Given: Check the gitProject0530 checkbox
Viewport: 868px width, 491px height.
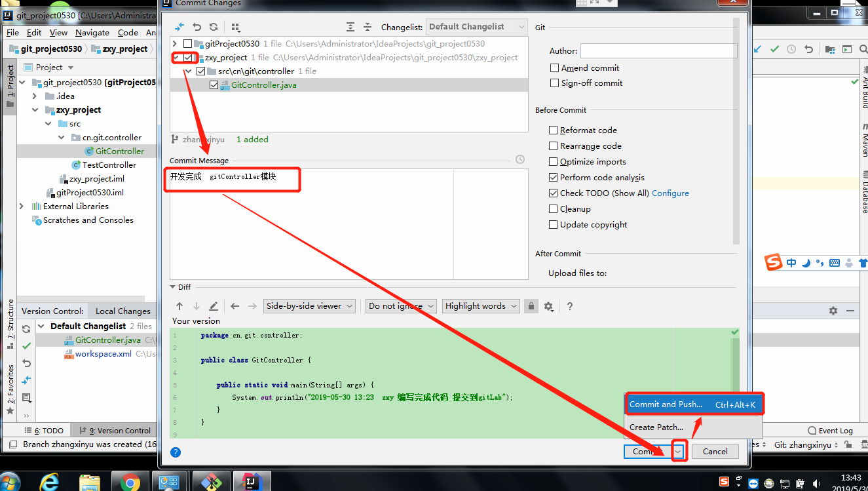Looking at the screenshot, I should pos(188,44).
